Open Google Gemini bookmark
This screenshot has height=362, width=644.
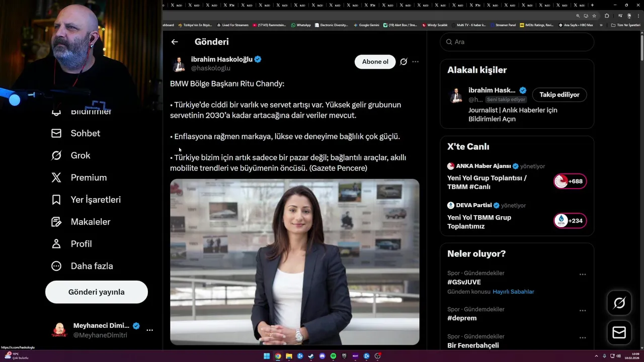click(366, 25)
